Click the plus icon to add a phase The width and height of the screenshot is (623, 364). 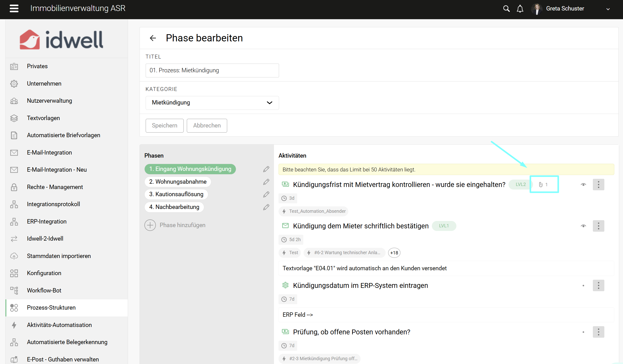tap(150, 225)
